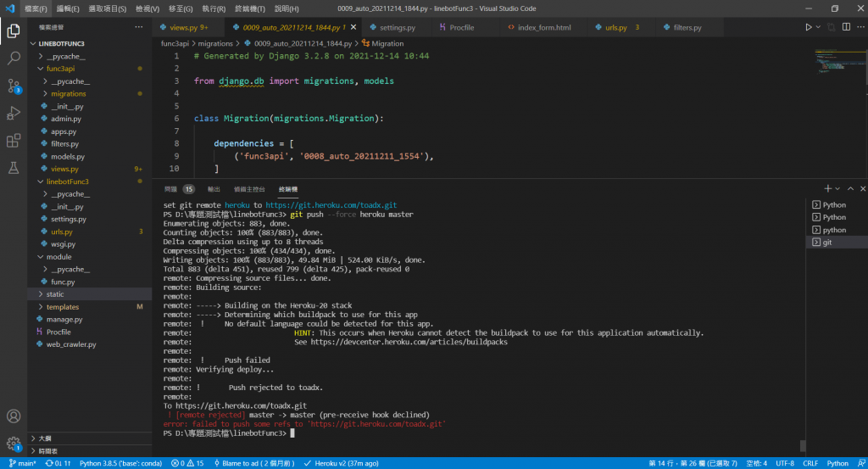
Task: Open the Debug Console panel tab
Action: [x=249, y=189]
